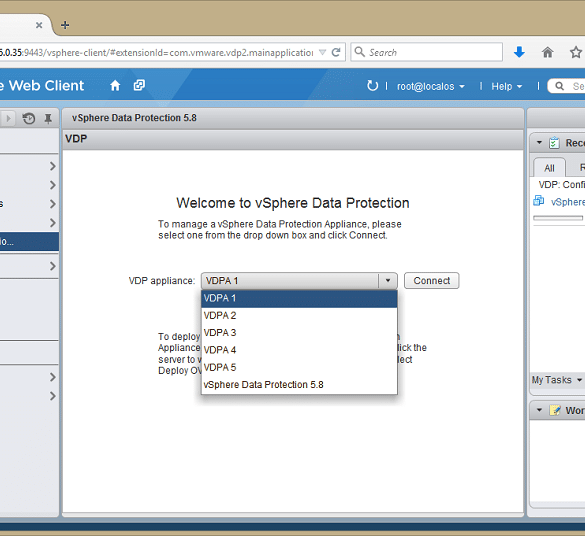
Task: Refresh the vSphere Web Client view
Action: click(372, 86)
